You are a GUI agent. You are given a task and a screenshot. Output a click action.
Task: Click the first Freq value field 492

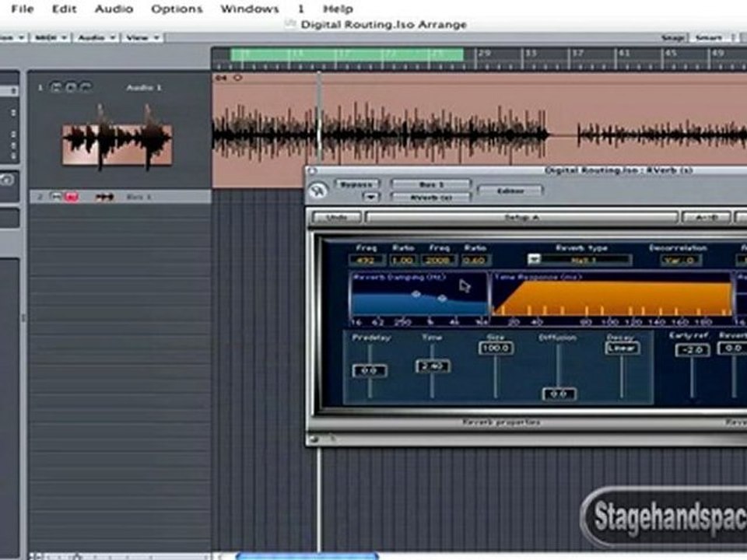coord(366,261)
